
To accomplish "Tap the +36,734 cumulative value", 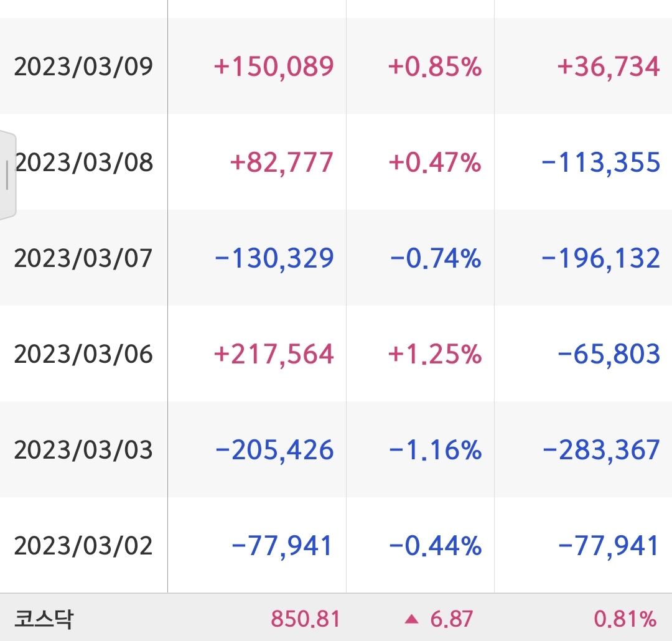I will pyautogui.click(x=609, y=67).
